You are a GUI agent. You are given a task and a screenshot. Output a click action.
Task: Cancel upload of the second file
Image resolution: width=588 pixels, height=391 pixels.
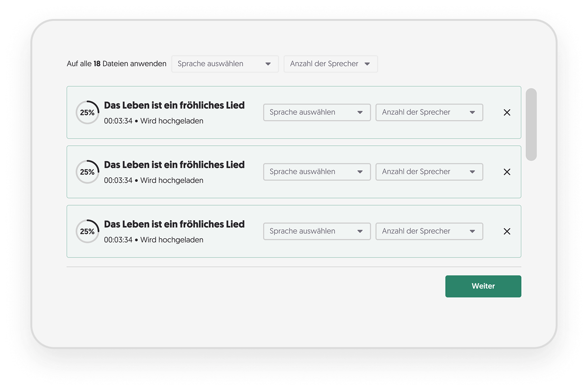[x=506, y=172]
